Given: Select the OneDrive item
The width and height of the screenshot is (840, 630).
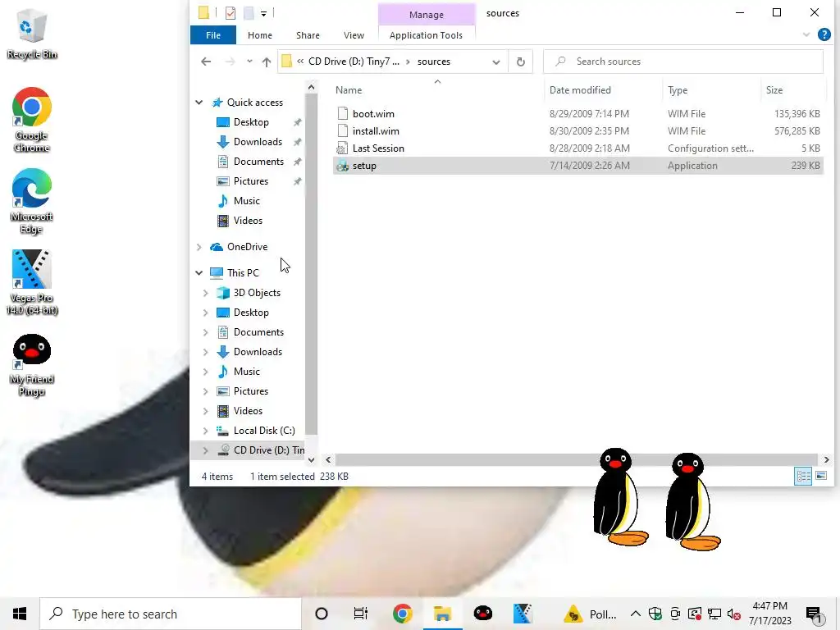Looking at the screenshot, I should coord(247,247).
